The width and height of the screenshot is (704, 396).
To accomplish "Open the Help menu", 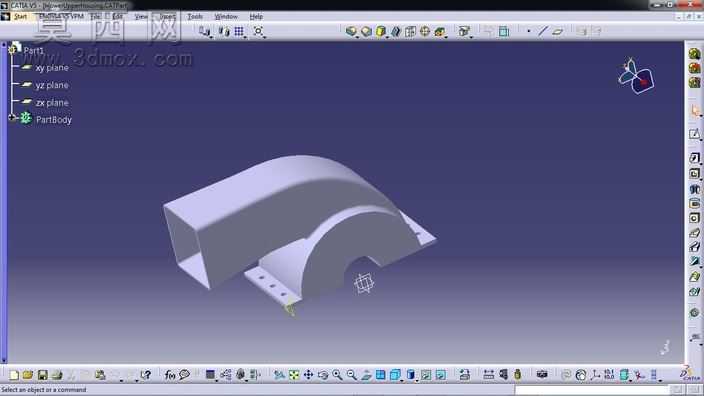I will pyautogui.click(x=256, y=17).
